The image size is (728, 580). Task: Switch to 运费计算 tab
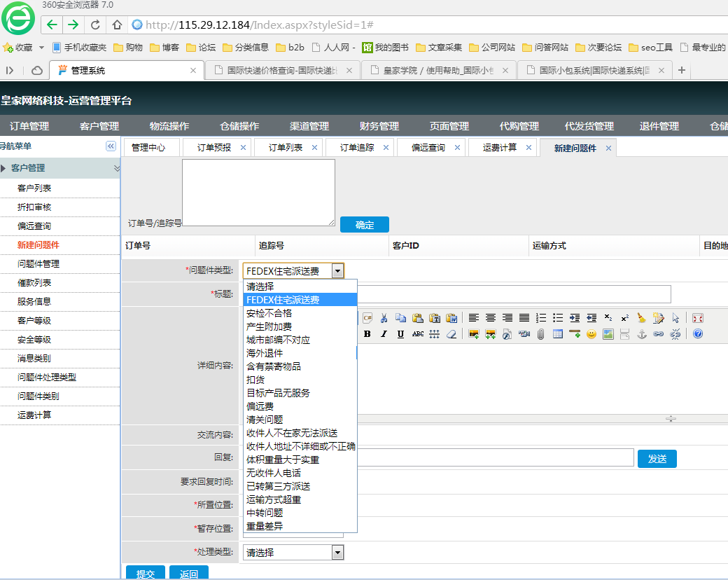point(499,147)
